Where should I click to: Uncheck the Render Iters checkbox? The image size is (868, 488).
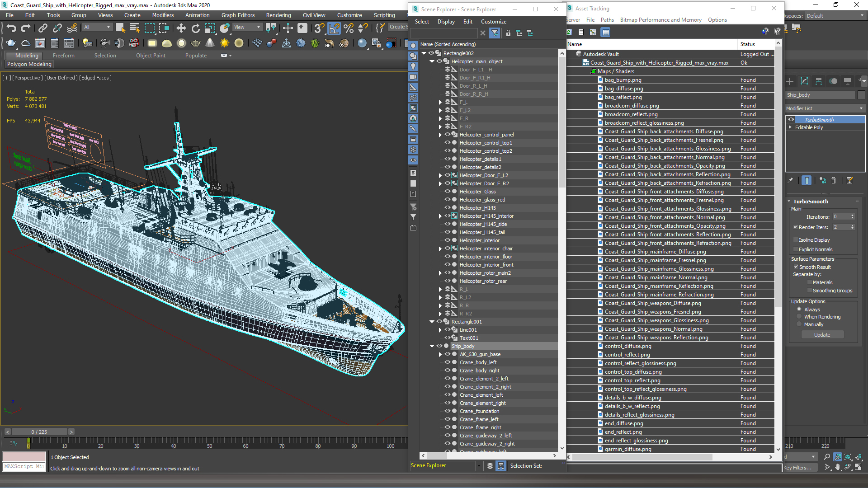796,227
